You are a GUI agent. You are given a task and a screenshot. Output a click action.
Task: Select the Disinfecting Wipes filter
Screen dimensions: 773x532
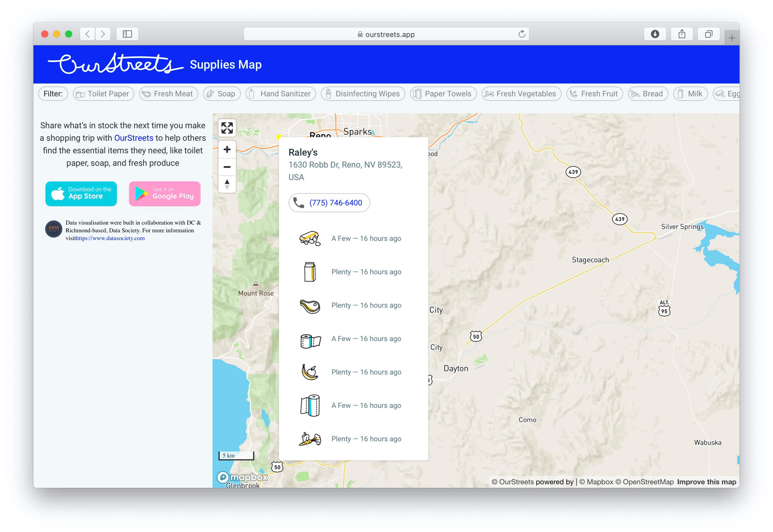coord(363,94)
